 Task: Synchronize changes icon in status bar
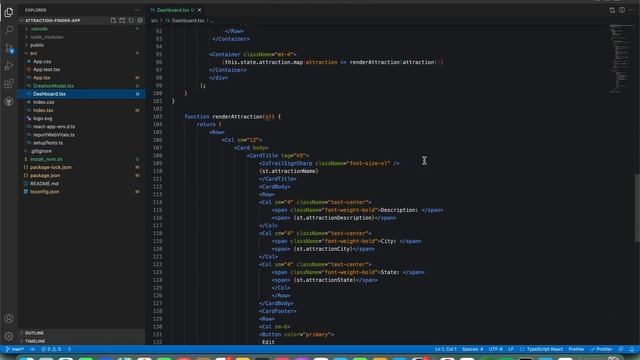point(33,349)
